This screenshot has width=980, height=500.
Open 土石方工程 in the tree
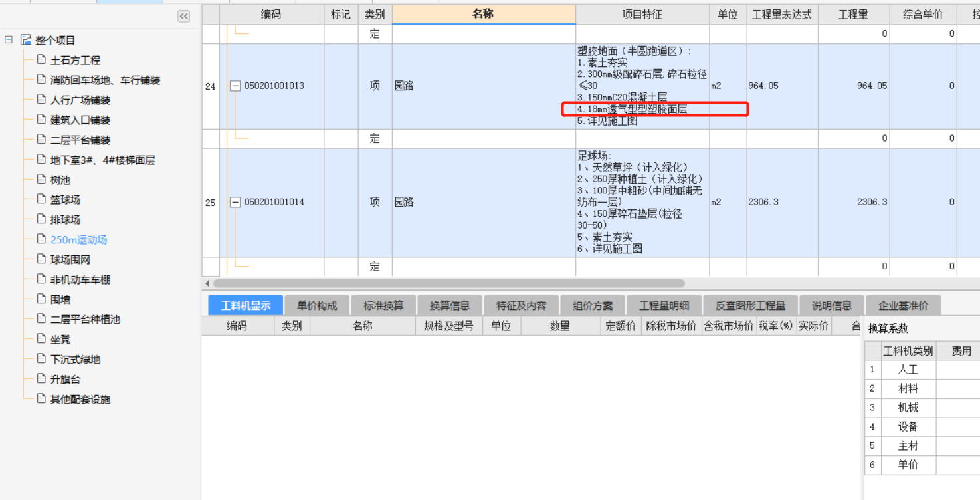(75, 60)
